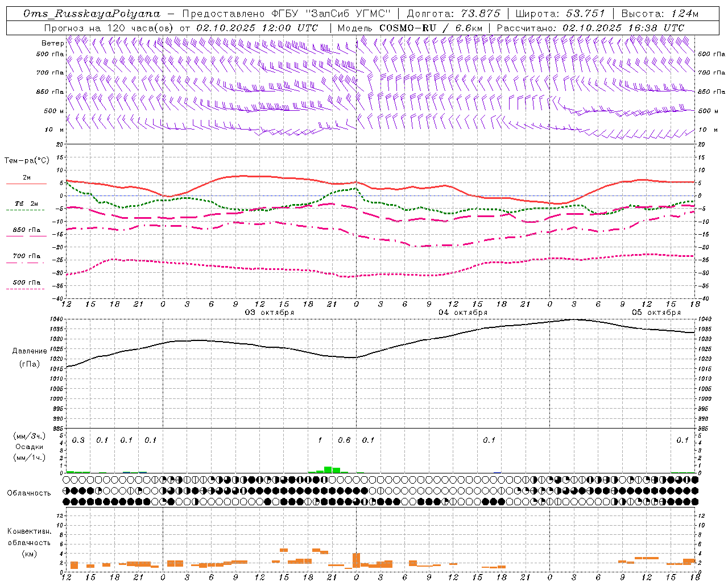Click the forecast start time 02.10.2025 12:00 UTC
The width and height of the screenshot is (728, 582).
point(257,28)
